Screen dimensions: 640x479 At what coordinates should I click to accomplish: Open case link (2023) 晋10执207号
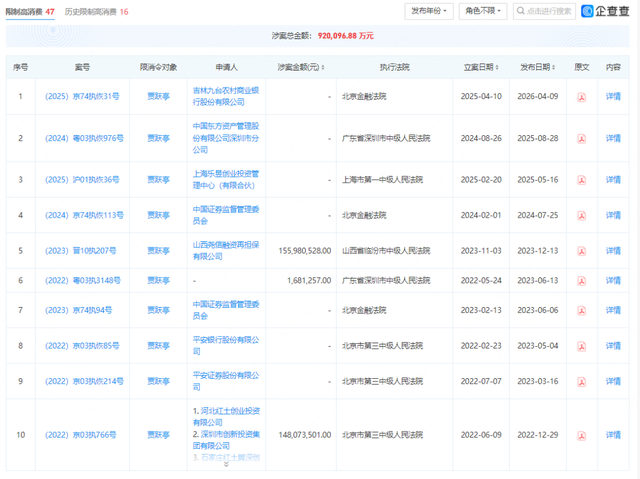point(80,251)
